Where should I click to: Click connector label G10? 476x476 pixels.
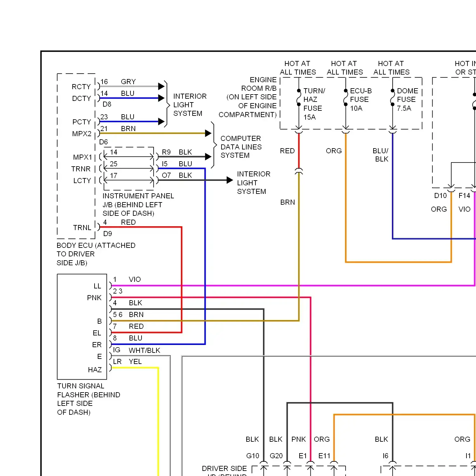253,456
